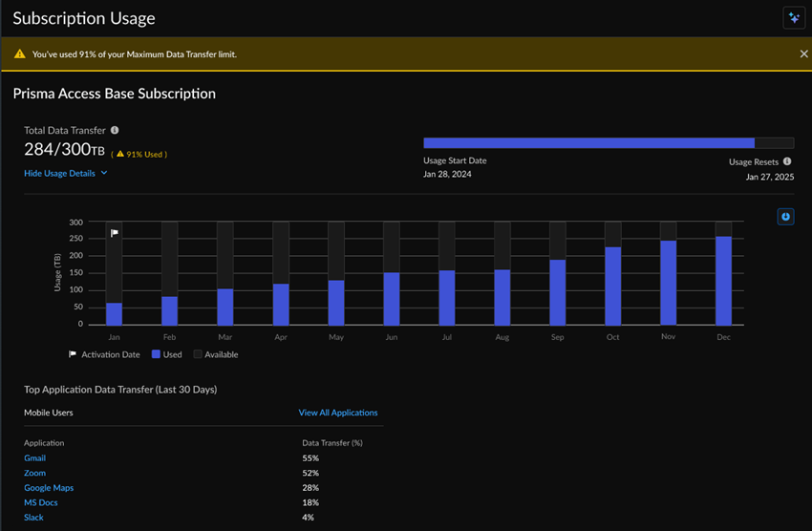
Task: Open the Zoom application link
Action: pyautogui.click(x=34, y=473)
